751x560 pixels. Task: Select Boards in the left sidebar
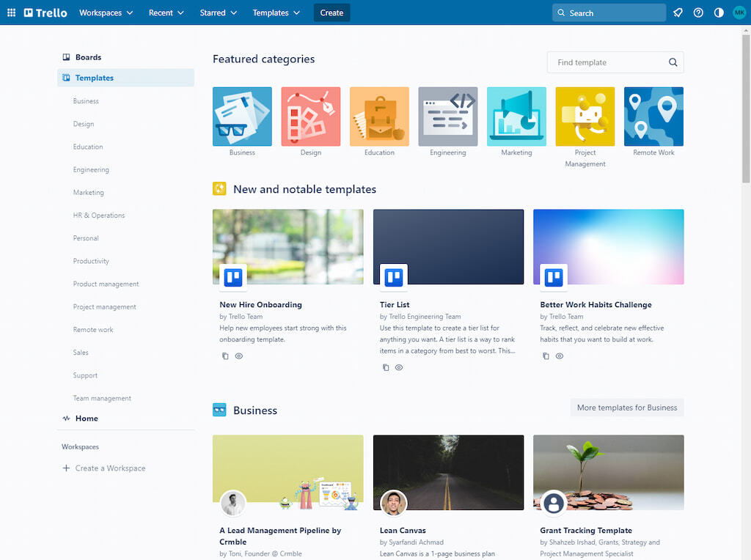(88, 57)
